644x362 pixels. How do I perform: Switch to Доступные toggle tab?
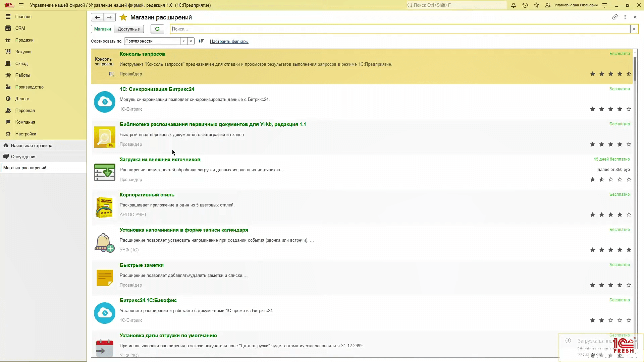pos(129,29)
